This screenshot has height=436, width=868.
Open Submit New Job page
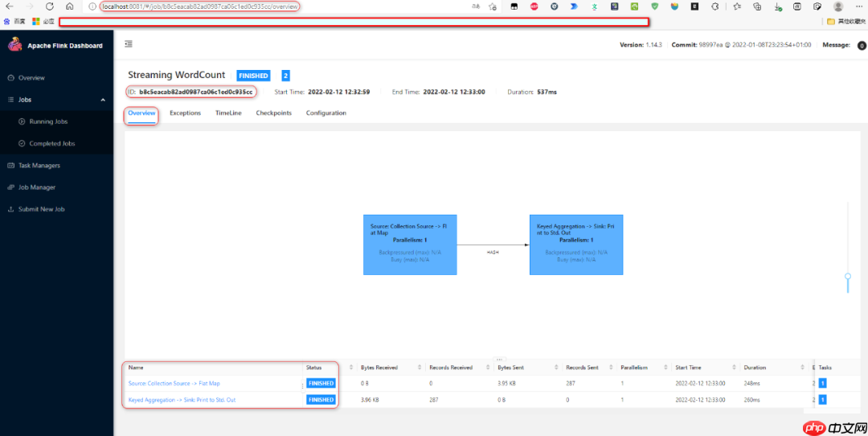tap(41, 209)
